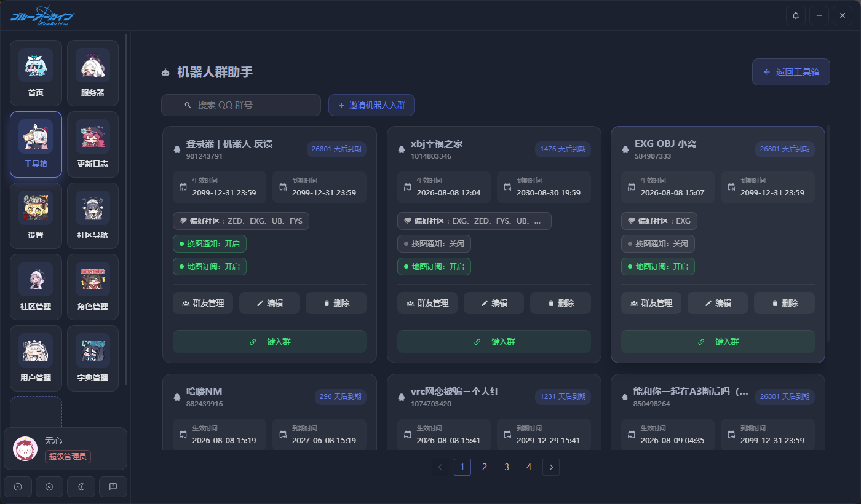
Task: Open 社区导航 from the sidebar
Action: tap(93, 216)
